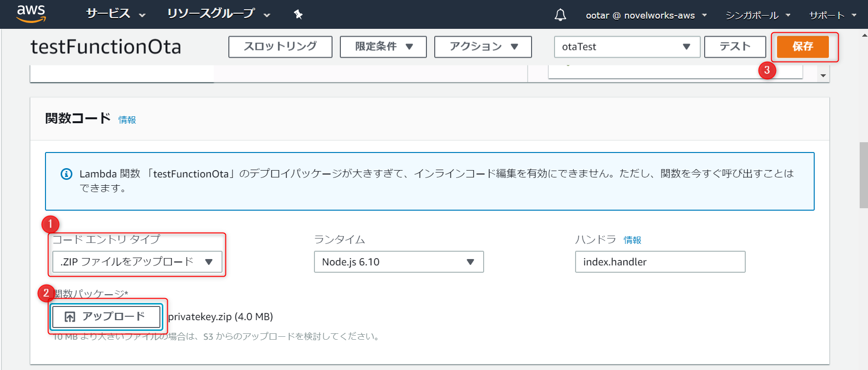Expand the 限定条件 dropdown
Viewport: 868px width, 370px height.
383,47
